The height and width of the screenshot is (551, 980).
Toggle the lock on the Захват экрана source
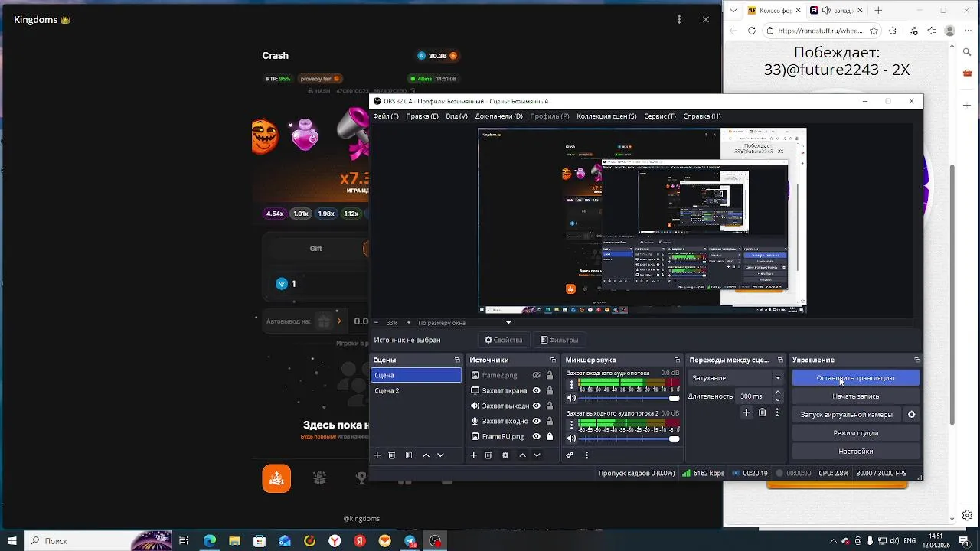[x=550, y=390]
